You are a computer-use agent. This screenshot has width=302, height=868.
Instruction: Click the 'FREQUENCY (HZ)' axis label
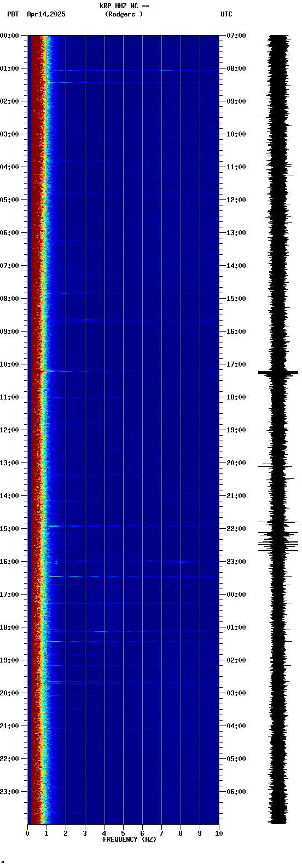[x=130, y=840]
